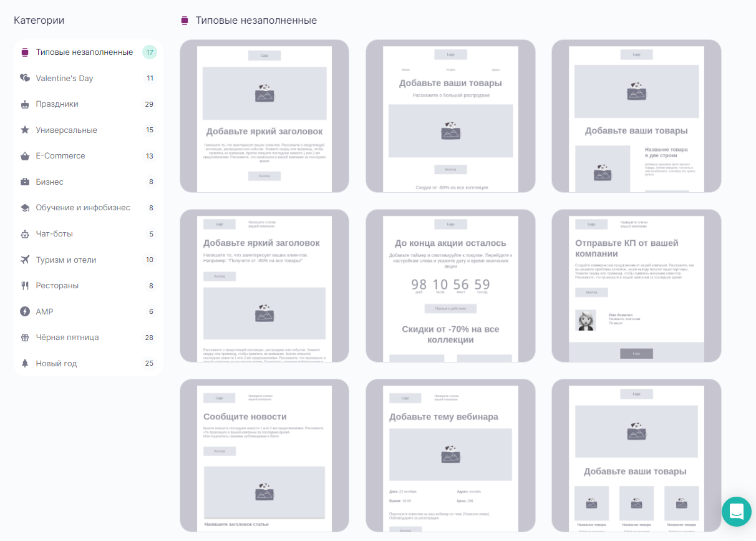Select the Расскажите о большой распродаже template
The width and height of the screenshot is (756, 541).
pyautogui.click(x=450, y=116)
